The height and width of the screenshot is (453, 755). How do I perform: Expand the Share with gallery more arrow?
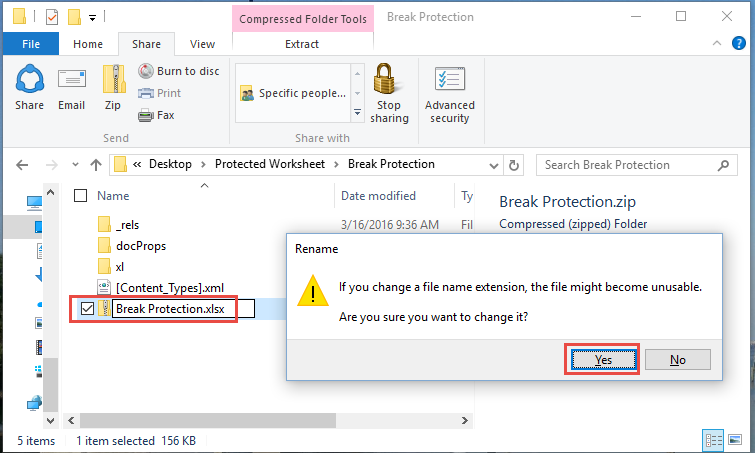pos(357,113)
